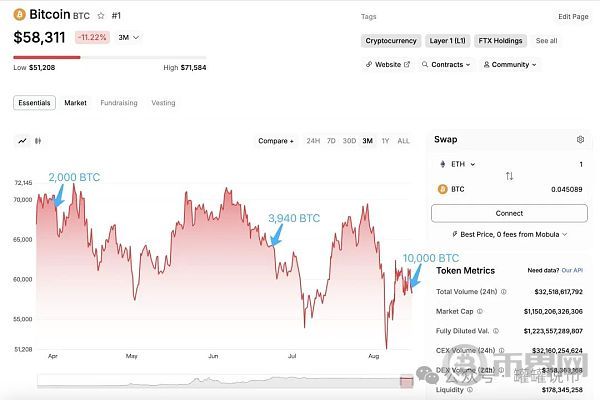Click the Bitcoin logo icon

pos(20,16)
